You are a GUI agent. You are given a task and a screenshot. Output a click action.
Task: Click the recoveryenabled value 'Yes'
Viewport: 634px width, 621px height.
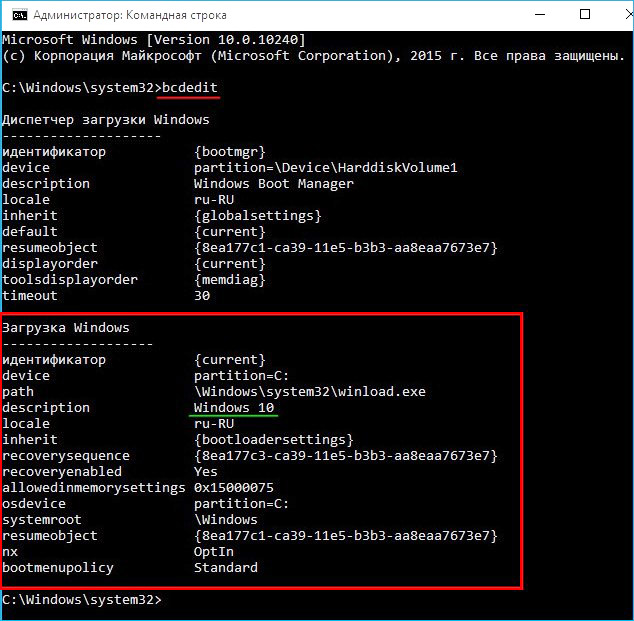tap(205, 471)
